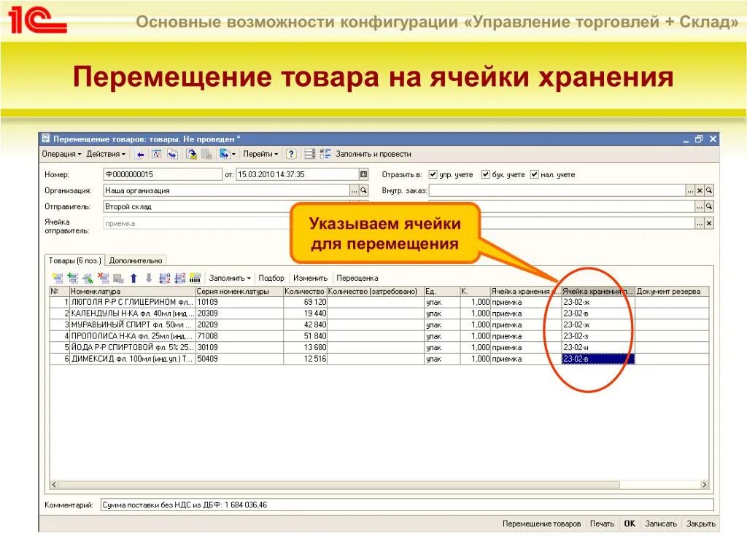
Task: Click the Номер input field
Action: (163, 174)
